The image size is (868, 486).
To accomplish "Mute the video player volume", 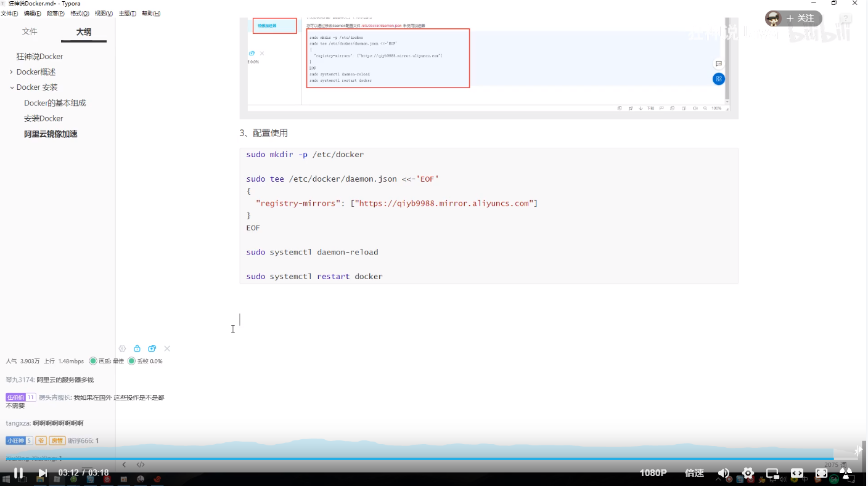I will click(724, 473).
